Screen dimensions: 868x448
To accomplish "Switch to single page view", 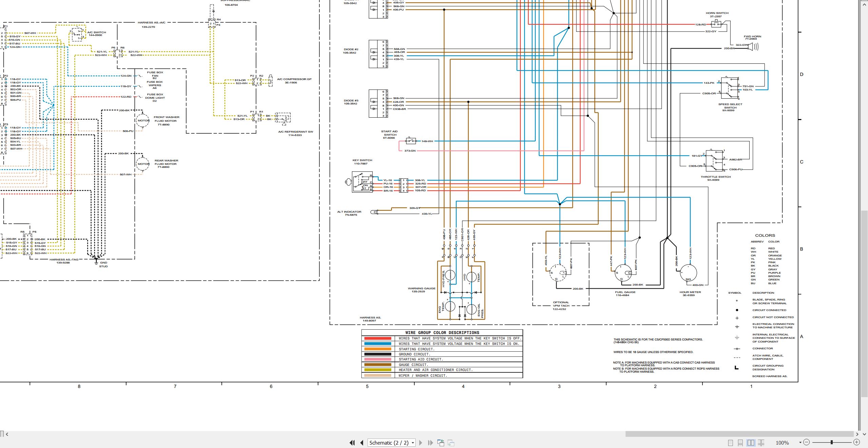I will tap(731, 443).
